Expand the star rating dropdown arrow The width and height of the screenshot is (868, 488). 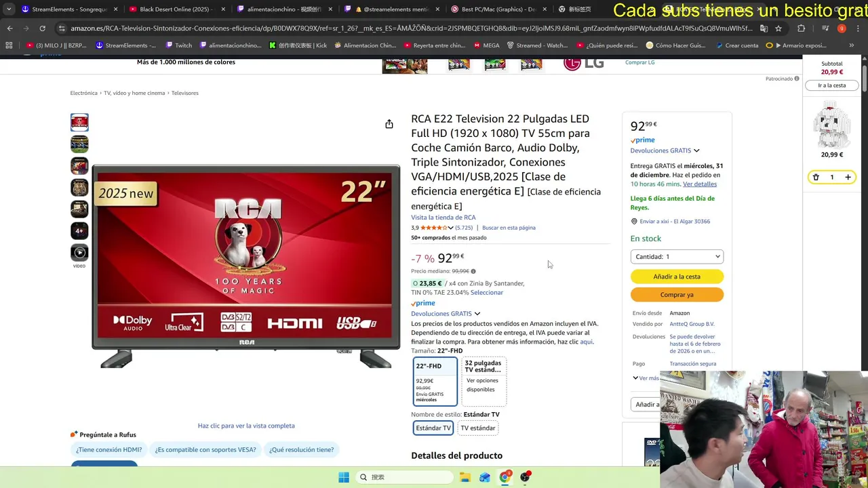[450, 228]
